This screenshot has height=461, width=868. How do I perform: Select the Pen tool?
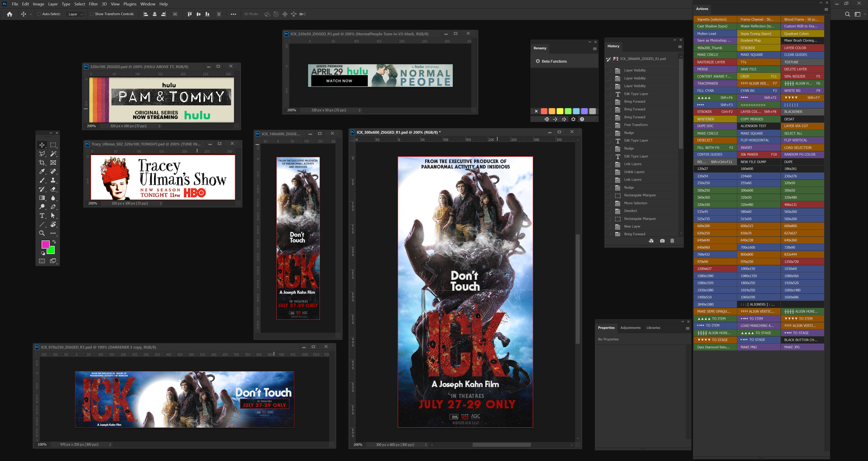(53, 207)
